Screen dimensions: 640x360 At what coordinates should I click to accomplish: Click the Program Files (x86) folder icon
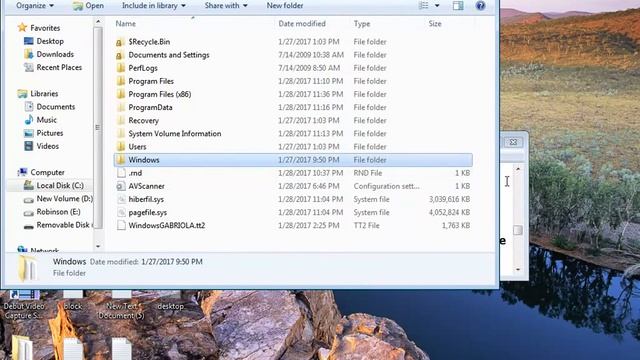(120, 94)
